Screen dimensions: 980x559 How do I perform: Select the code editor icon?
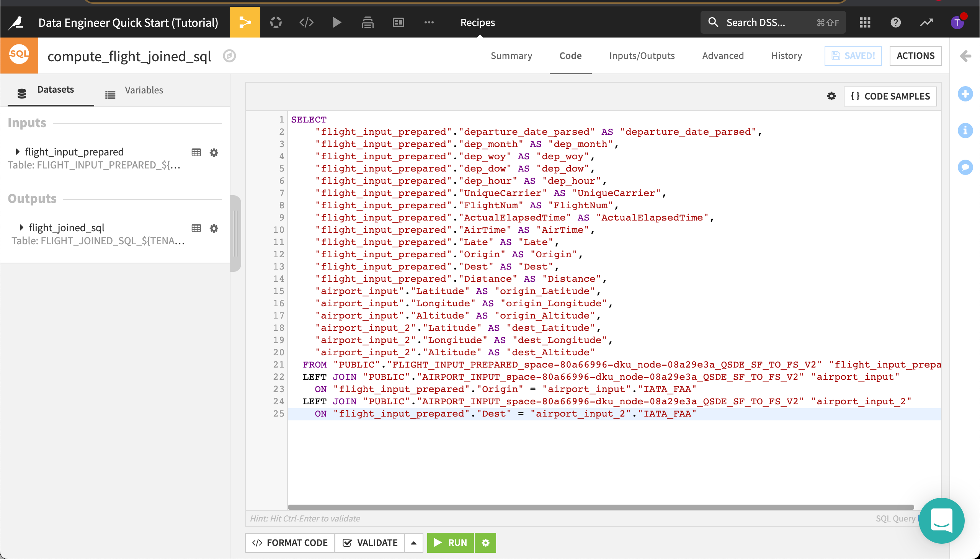[305, 22]
